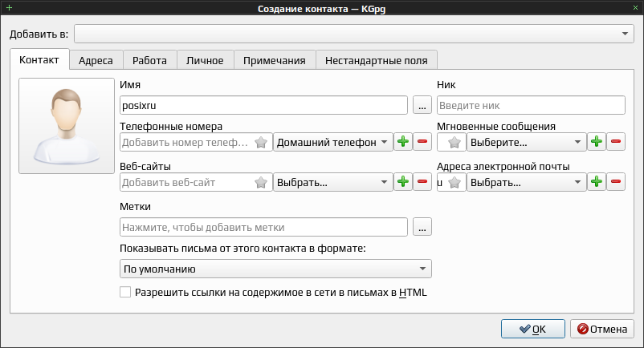Open email type 'Выбрать...' dropdown

click(527, 182)
